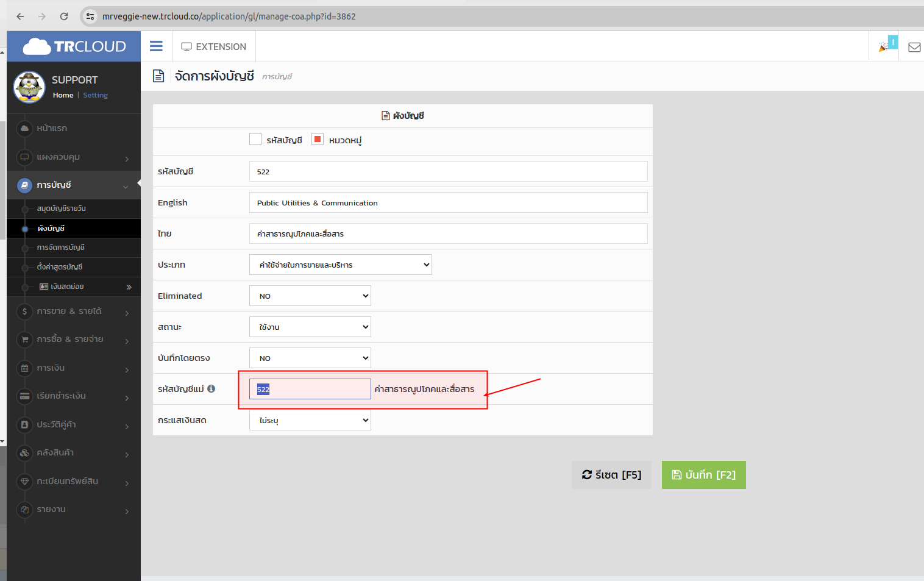Edit the English name field
924x581 pixels.
[449, 202]
